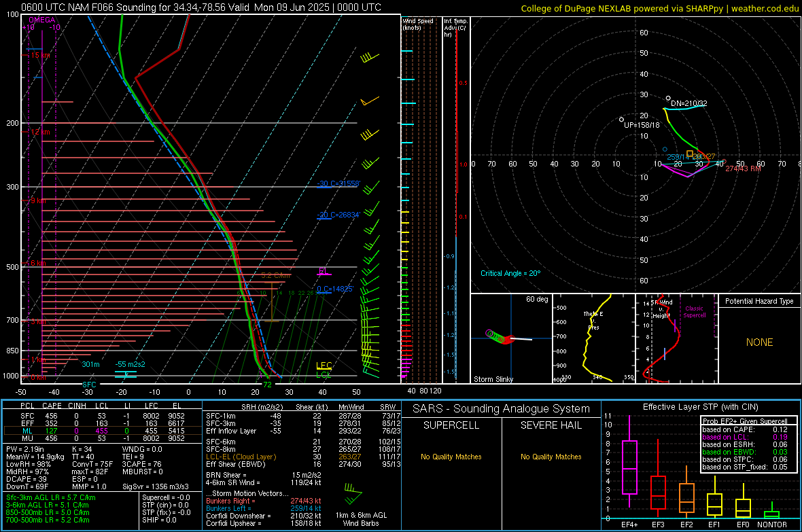
Task: Click the Effective Layer STP (with CIN) title
Action: coord(700,407)
